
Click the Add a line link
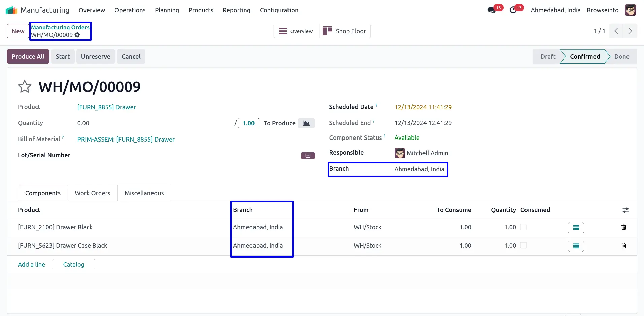[x=31, y=265]
